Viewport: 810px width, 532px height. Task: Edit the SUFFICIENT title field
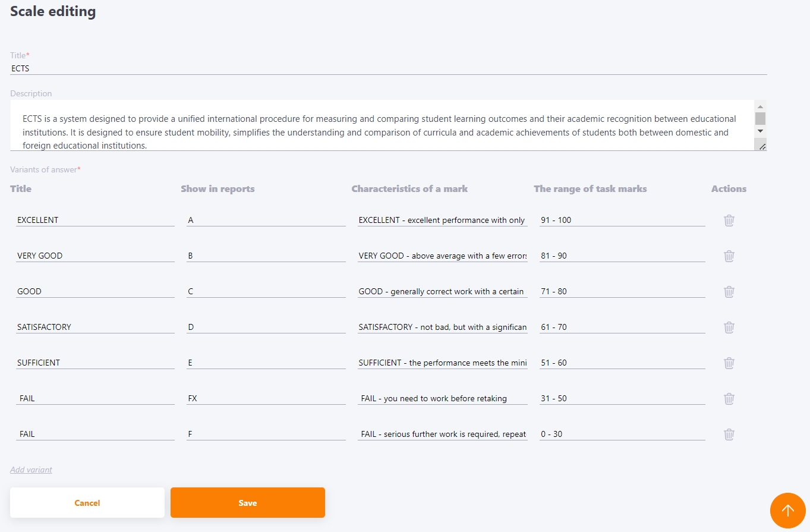(x=95, y=363)
